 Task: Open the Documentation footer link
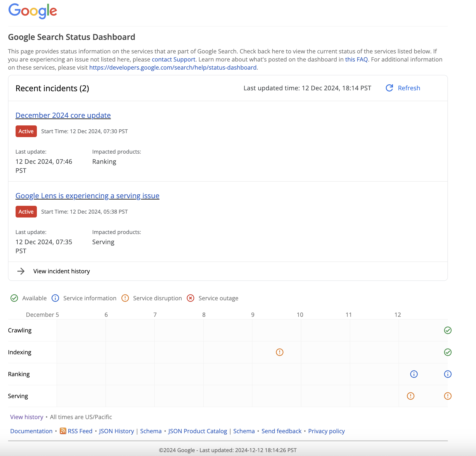(x=31, y=431)
